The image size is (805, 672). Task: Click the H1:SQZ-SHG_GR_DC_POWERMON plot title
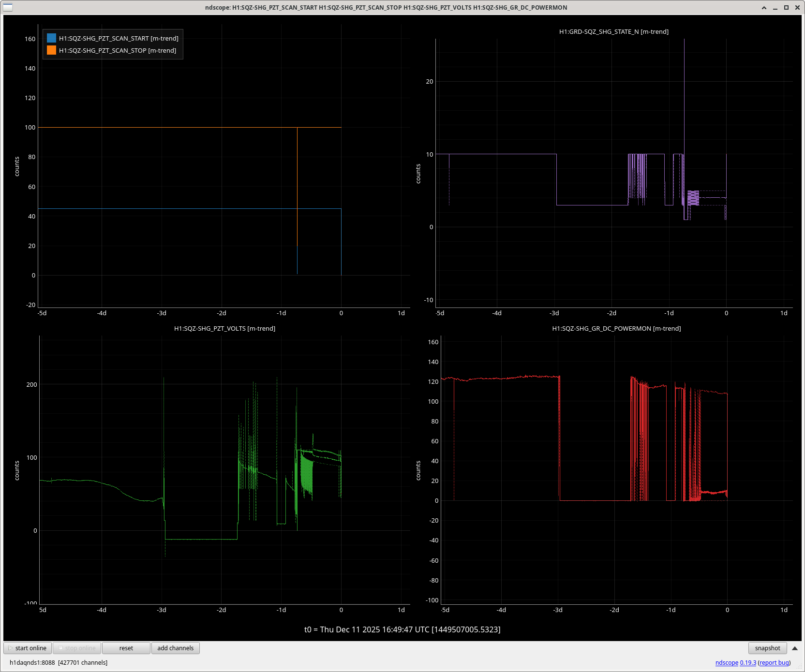[x=616, y=328]
